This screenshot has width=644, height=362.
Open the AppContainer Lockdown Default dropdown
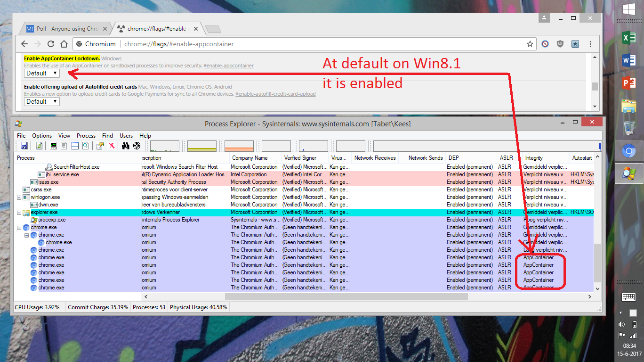tap(41, 73)
